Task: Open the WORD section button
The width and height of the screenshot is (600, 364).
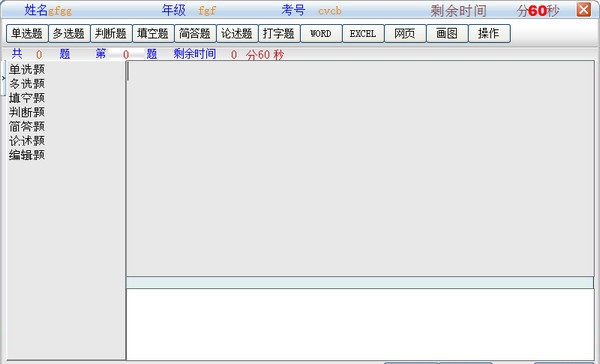Action: pyautogui.click(x=321, y=34)
